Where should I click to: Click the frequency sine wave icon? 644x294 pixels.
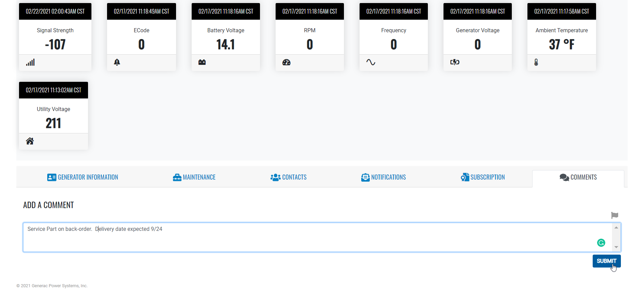(371, 62)
